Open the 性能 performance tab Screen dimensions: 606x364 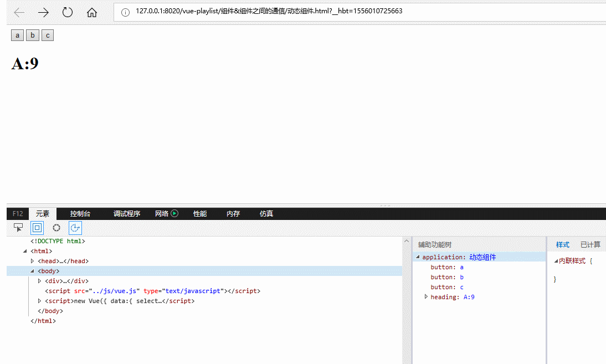coord(200,214)
